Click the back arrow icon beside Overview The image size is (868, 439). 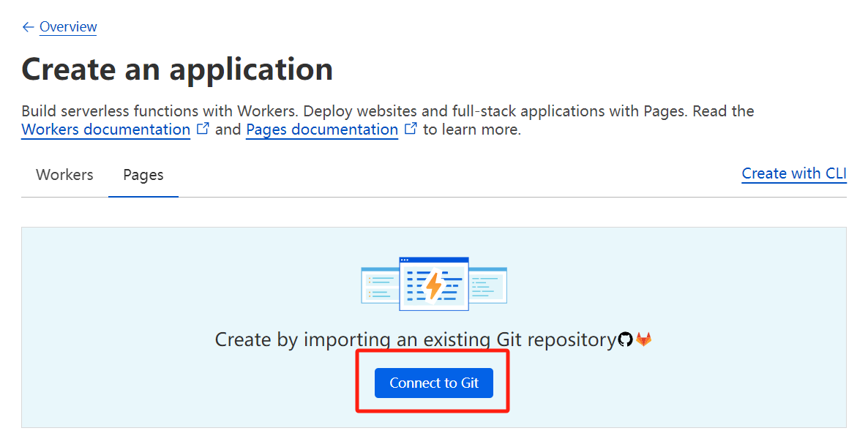tap(28, 27)
